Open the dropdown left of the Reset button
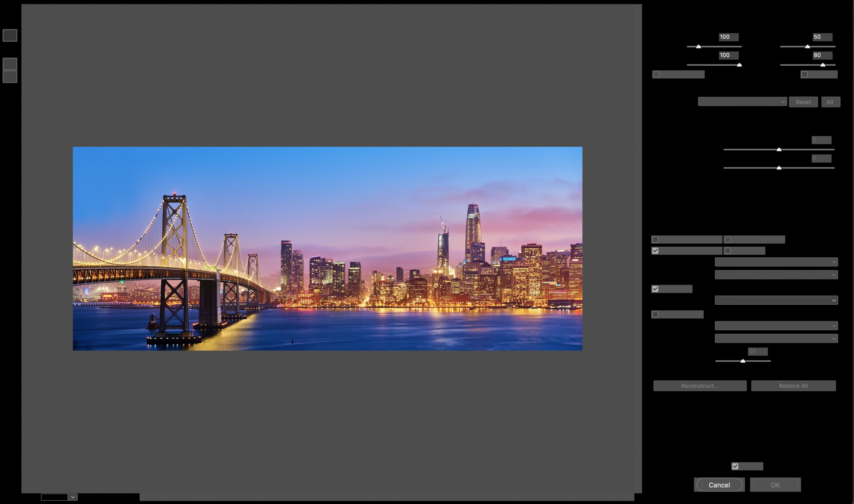This screenshot has height=504, width=854. 742,102
